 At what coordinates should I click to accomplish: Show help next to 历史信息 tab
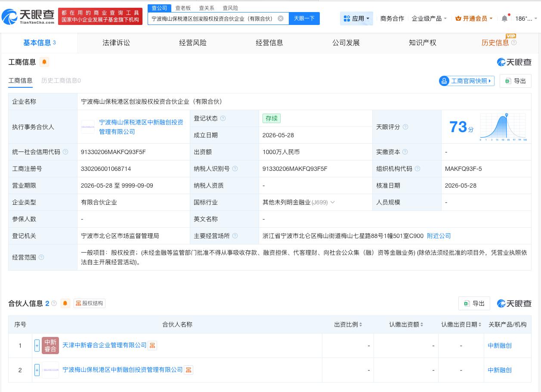click(514, 43)
